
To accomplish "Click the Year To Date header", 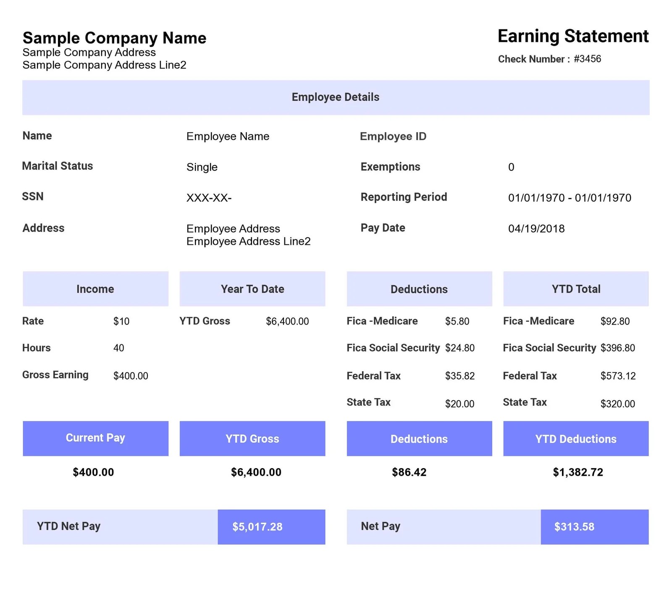I will pos(252,288).
